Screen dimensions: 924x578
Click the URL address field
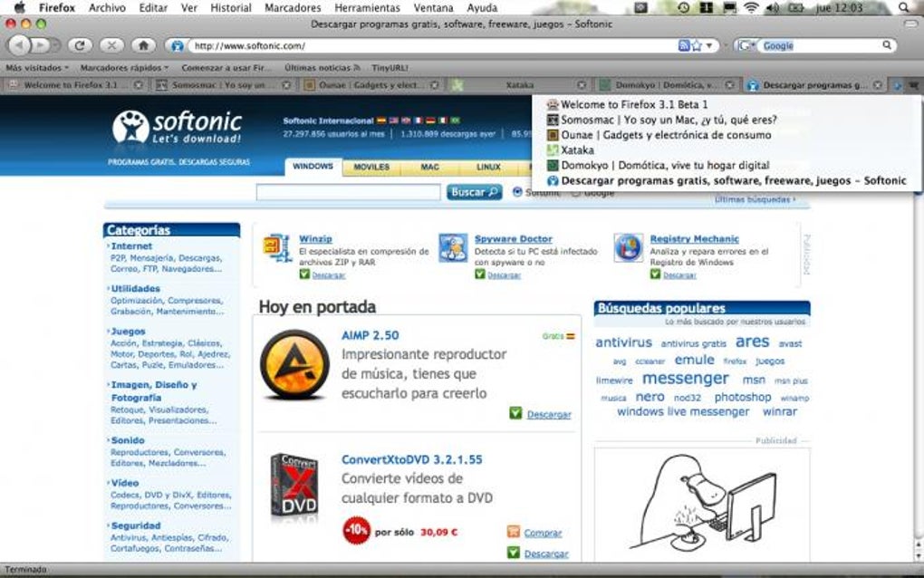click(x=433, y=45)
